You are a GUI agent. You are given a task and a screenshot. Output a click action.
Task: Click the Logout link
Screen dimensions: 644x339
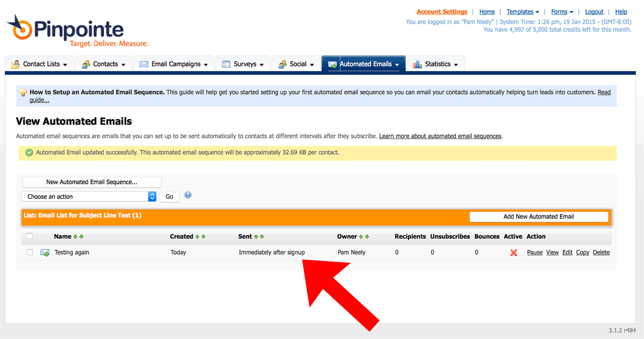[x=594, y=12]
